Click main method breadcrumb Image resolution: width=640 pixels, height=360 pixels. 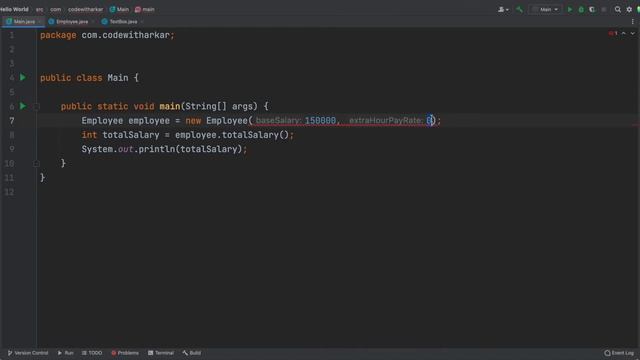pos(144,9)
